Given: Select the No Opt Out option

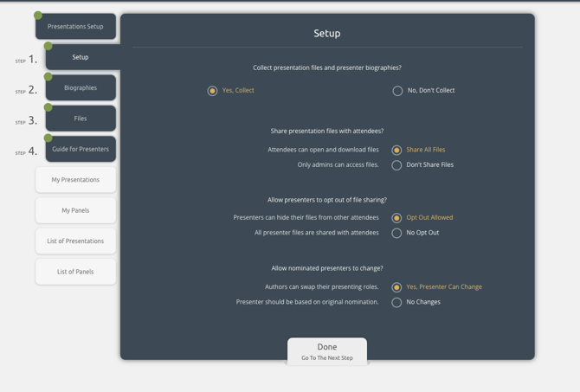Looking at the screenshot, I should click(x=396, y=234).
